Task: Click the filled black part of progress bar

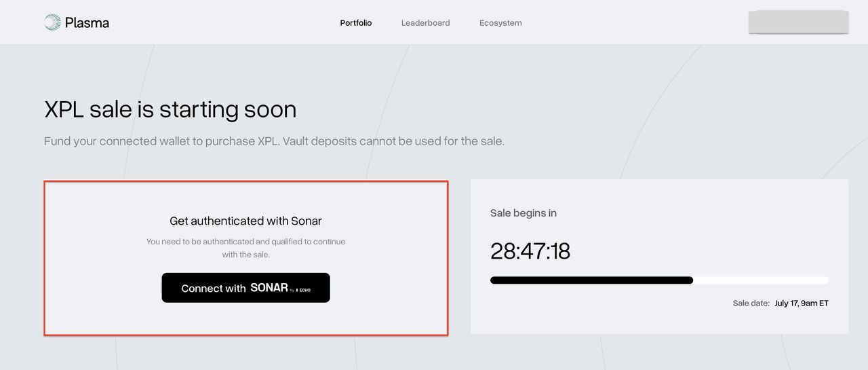Action: click(590, 280)
